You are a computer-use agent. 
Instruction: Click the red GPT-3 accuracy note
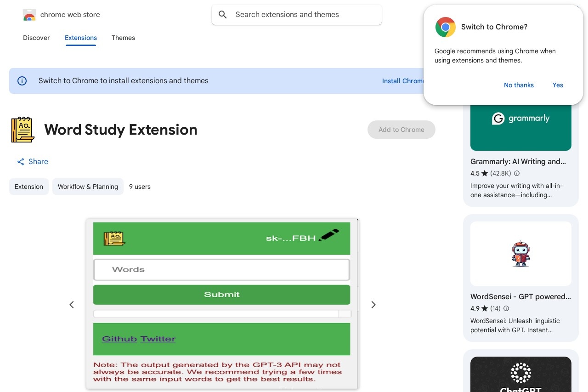click(x=218, y=372)
